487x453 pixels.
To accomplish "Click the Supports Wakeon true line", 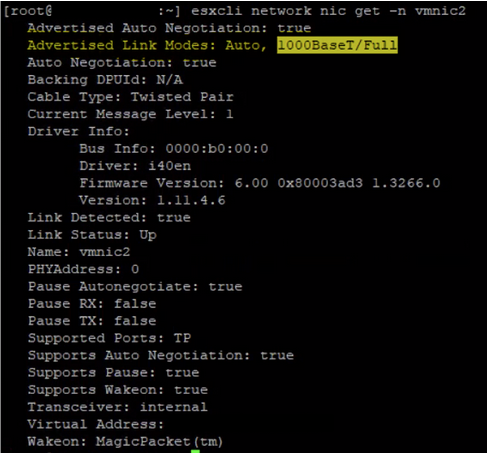I will tap(118, 390).
